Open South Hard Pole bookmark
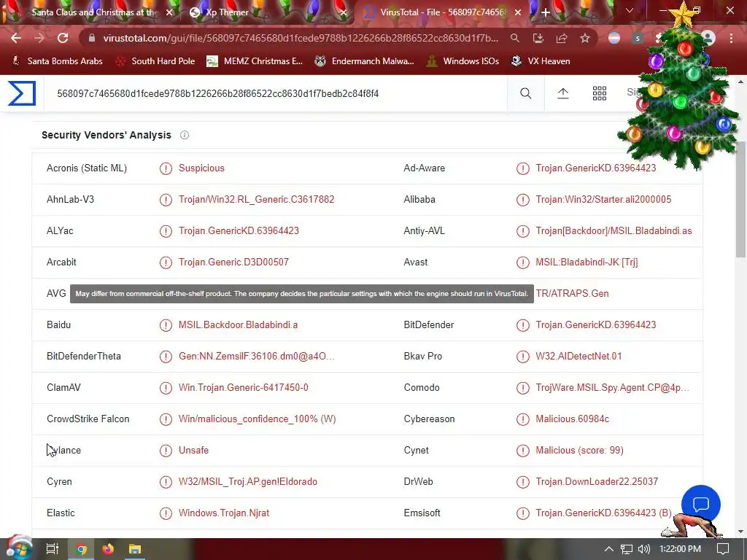This screenshot has width=747, height=560. (156, 61)
